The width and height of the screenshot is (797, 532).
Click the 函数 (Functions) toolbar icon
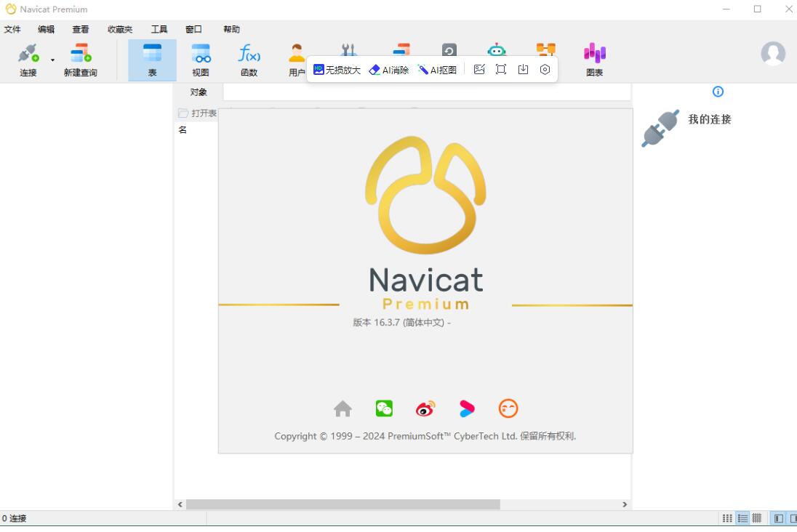249,58
